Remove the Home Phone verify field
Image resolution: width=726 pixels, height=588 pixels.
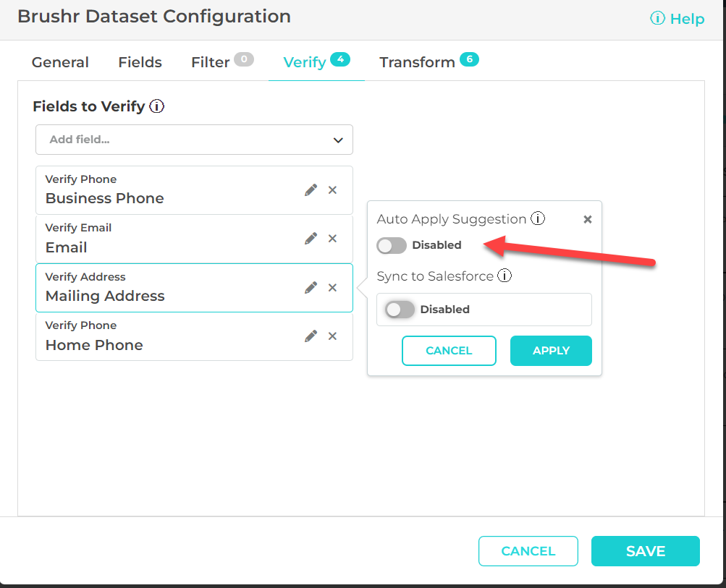click(x=333, y=336)
